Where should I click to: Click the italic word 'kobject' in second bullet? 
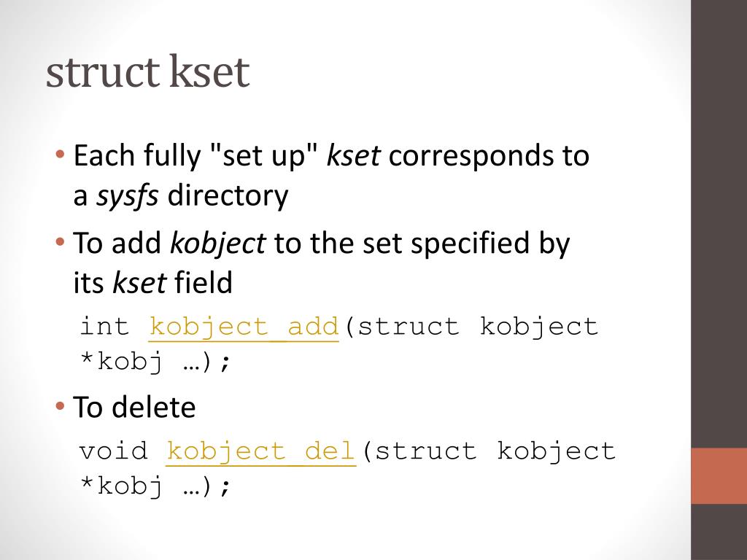(217, 244)
